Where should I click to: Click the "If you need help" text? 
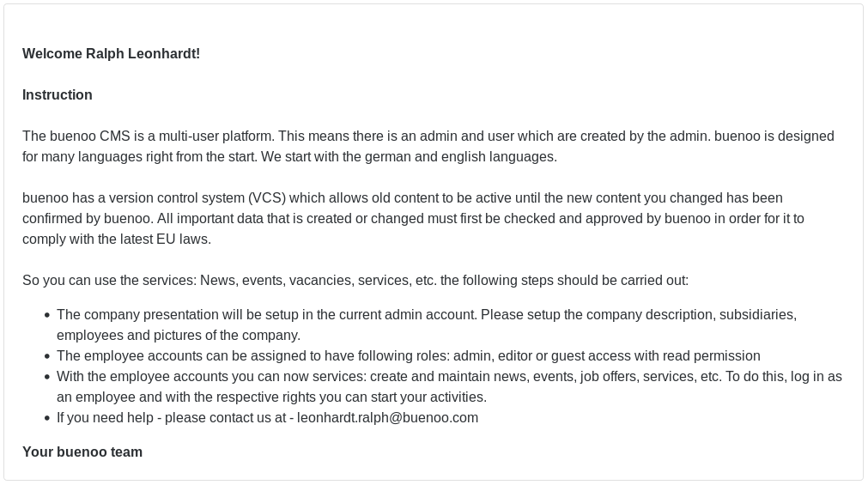[x=108, y=418]
